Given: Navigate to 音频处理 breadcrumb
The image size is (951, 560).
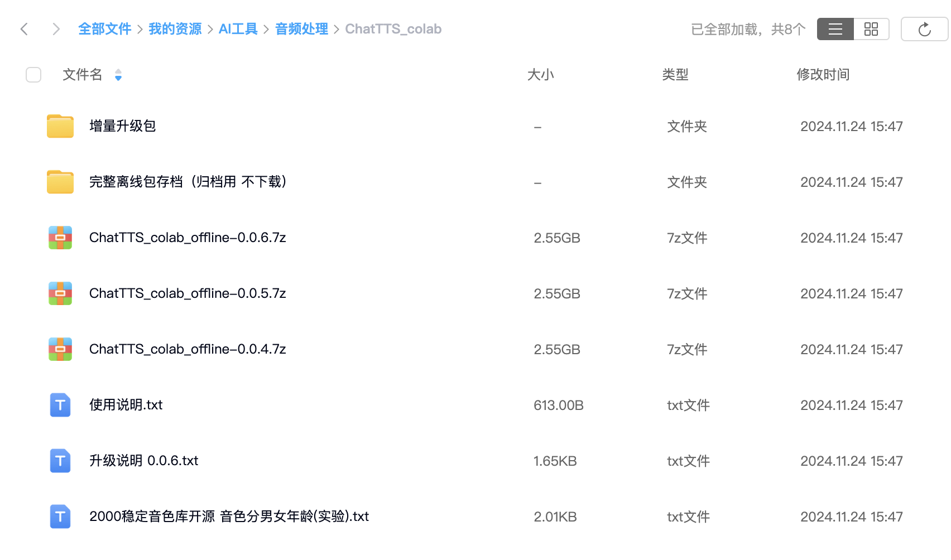Looking at the screenshot, I should (302, 29).
